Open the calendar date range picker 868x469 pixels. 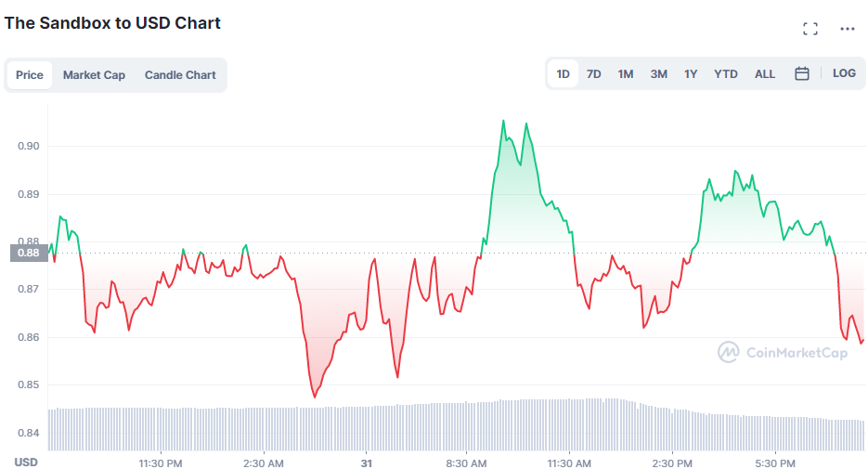pyautogui.click(x=801, y=73)
